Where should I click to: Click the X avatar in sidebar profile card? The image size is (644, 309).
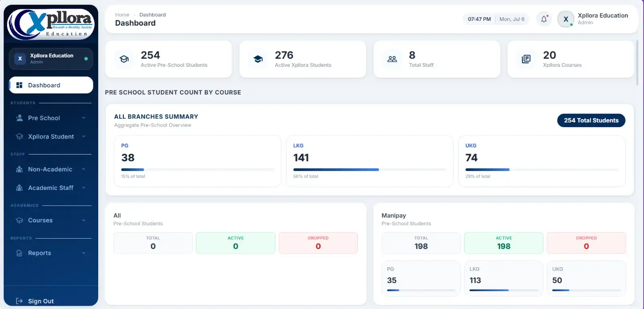click(20, 59)
